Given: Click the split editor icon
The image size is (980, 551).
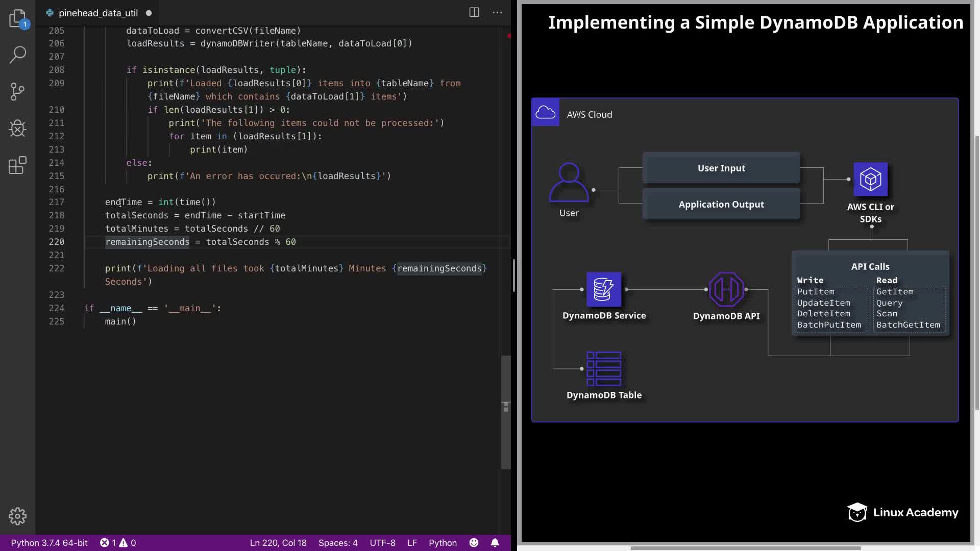Looking at the screenshot, I should 474,13.
